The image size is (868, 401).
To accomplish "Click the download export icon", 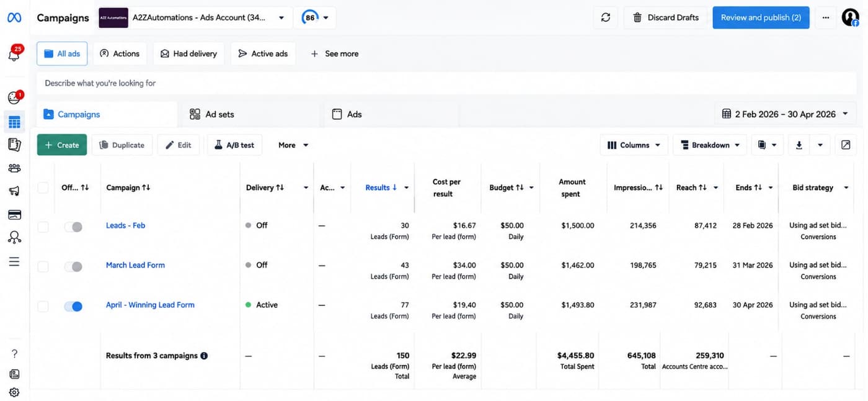I will 799,145.
